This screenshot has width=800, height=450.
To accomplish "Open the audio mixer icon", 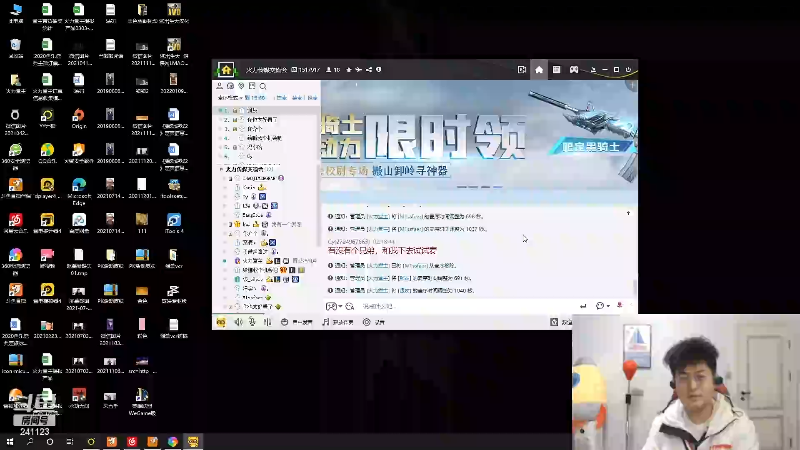I will [267, 322].
